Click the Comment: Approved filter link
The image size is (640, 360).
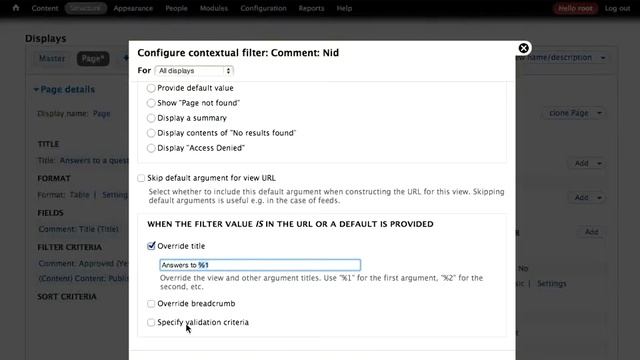tap(83, 264)
